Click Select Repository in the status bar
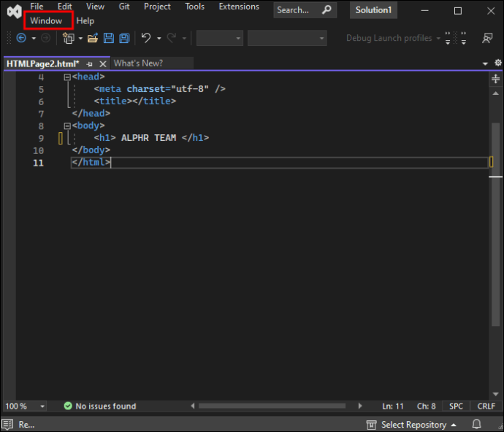 [413, 424]
